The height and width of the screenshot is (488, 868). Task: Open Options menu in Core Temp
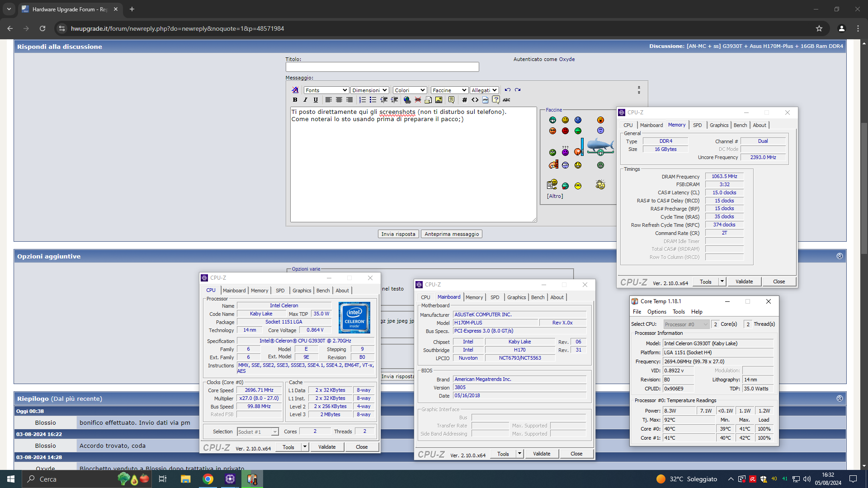coord(656,312)
